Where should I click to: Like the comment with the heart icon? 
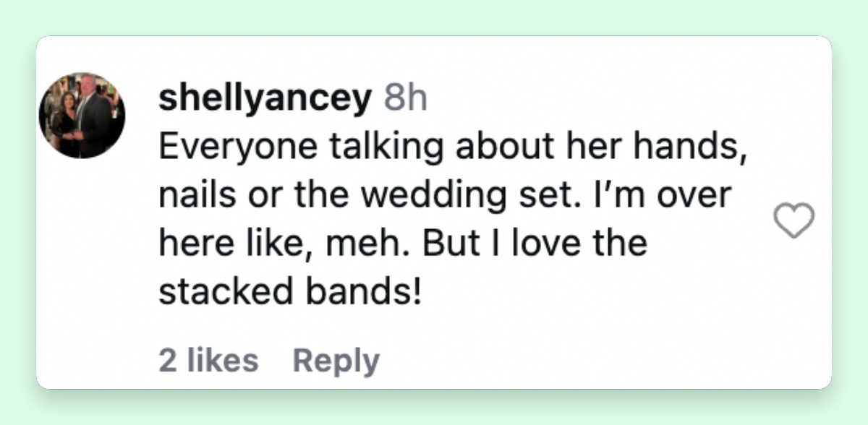tap(793, 220)
